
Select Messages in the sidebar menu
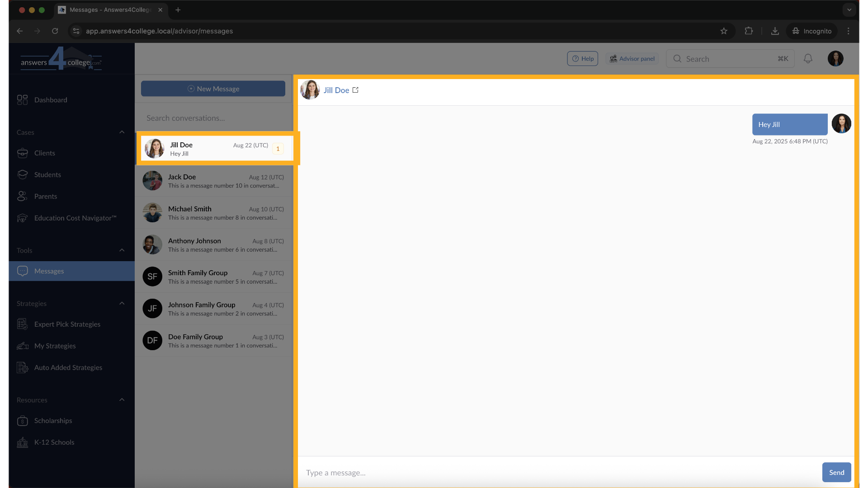49,271
